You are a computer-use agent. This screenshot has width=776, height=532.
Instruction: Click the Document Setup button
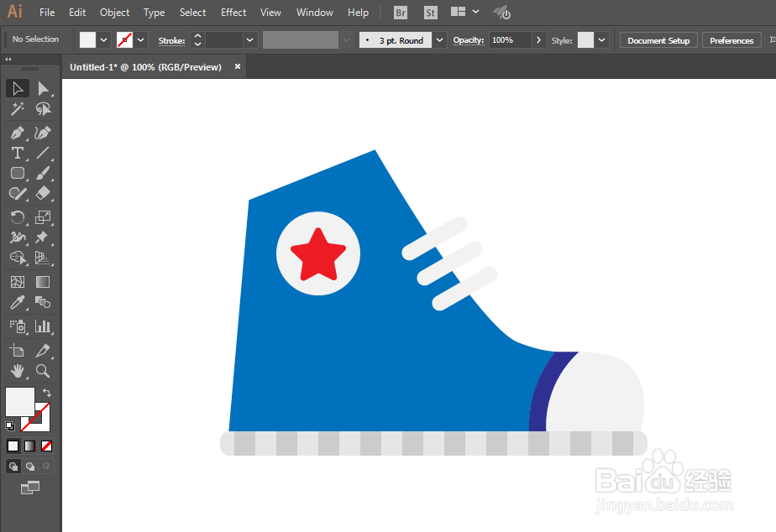point(658,40)
